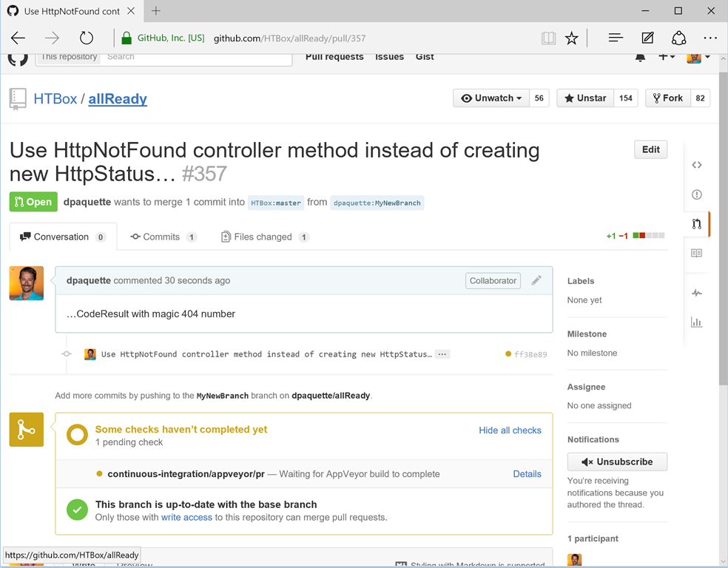Reload the page with the refresh icon
Screen dimensions: 728x568
[87, 38]
